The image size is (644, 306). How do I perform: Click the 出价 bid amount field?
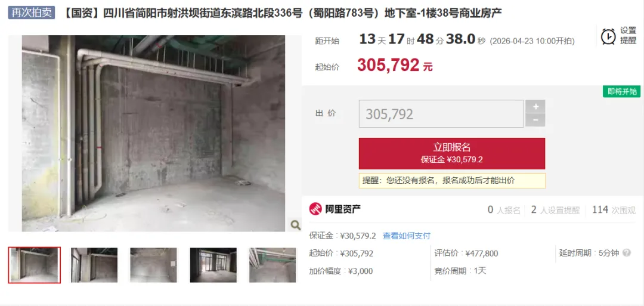point(441,114)
